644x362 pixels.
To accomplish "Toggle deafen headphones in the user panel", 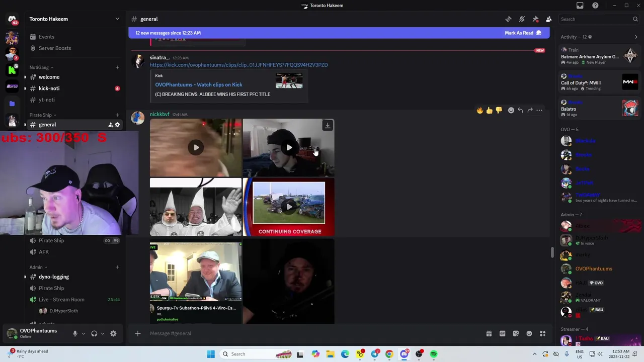I will pyautogui.click(x=94, y=333).
